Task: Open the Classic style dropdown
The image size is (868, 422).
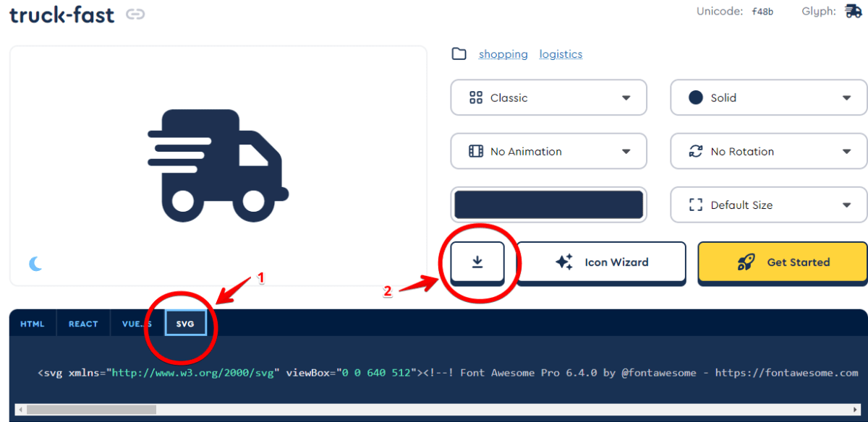Action: tap(548, 98)
